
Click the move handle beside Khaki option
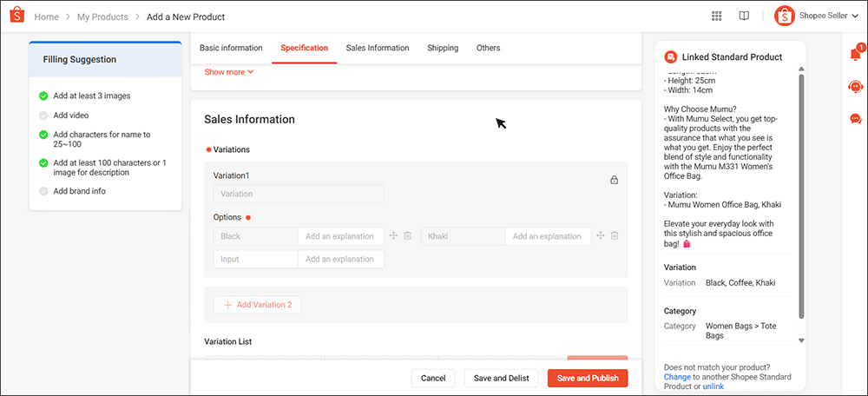click(600, 236)
